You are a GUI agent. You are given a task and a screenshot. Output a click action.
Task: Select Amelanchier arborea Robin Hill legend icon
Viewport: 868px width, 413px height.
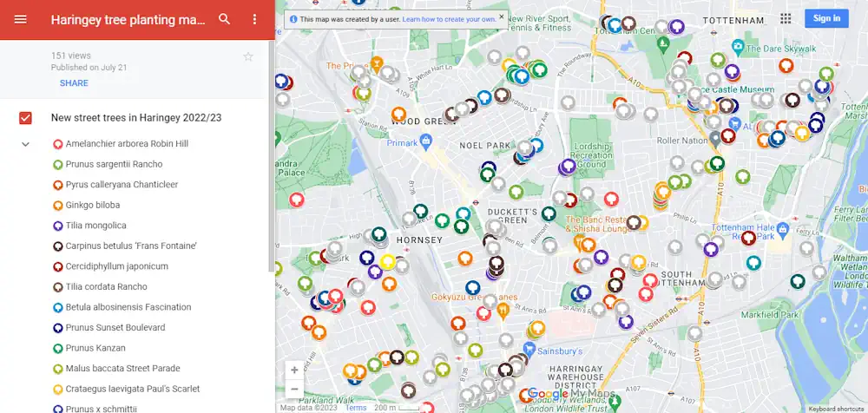click(x=57, y=144)
